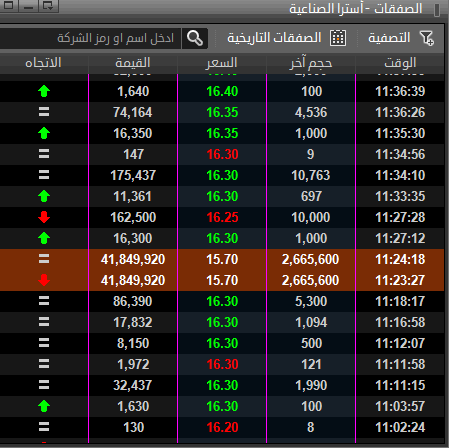Viewport: 449px width, 448px height.
Task: Focus the company name or symbol search field
Action: [x=91, y=38]
